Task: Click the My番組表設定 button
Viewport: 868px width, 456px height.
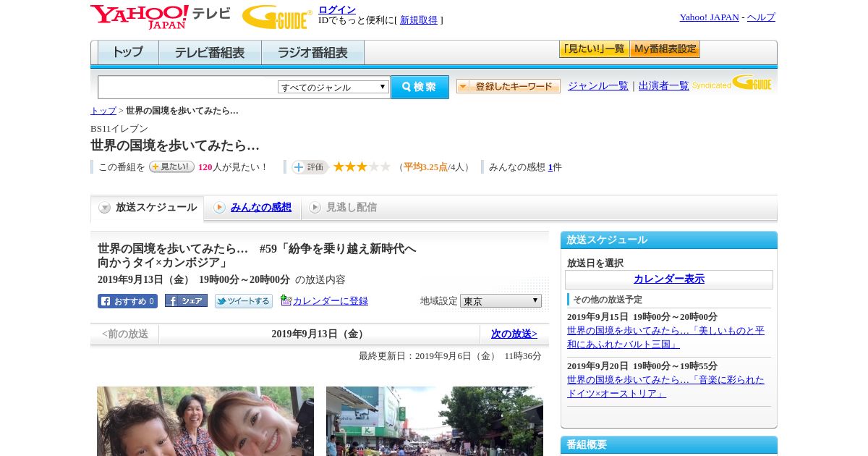Action: tap(665, 49)
